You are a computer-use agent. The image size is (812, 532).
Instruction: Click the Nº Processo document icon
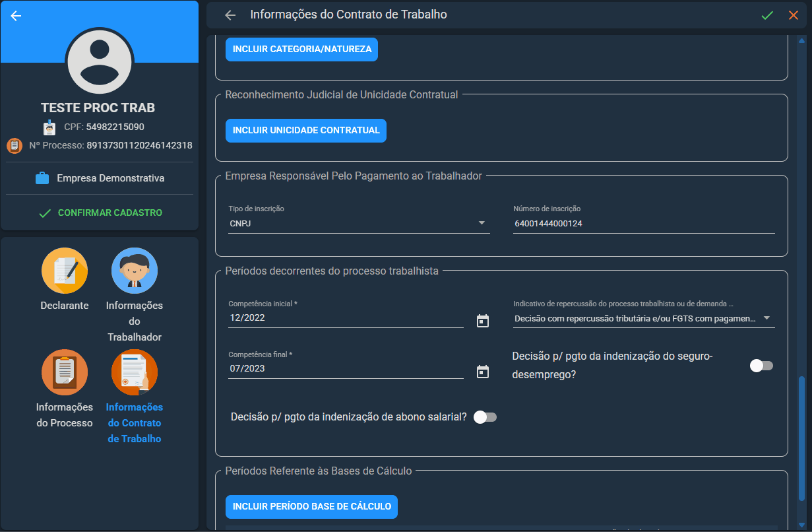tap(15, 145)
